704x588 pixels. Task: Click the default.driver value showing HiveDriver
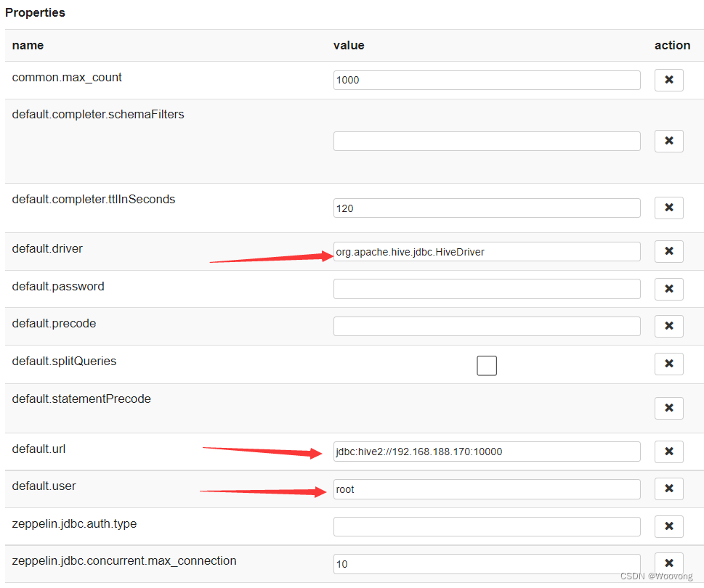click(486, 251)
